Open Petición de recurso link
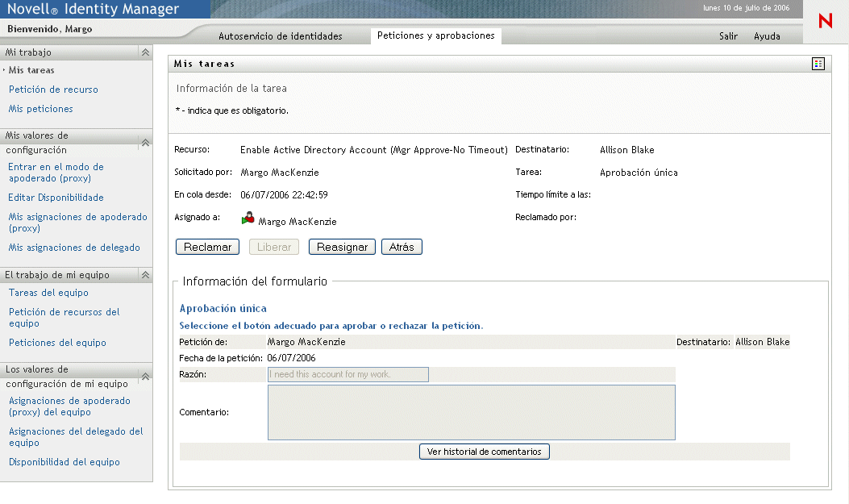This screenshot has height=504, width=849. [53, 90]
